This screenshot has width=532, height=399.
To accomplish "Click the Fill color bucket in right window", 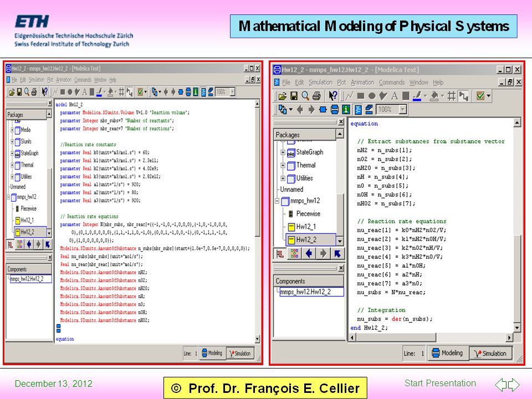I will pyautogui.click(x=434, y=96).
